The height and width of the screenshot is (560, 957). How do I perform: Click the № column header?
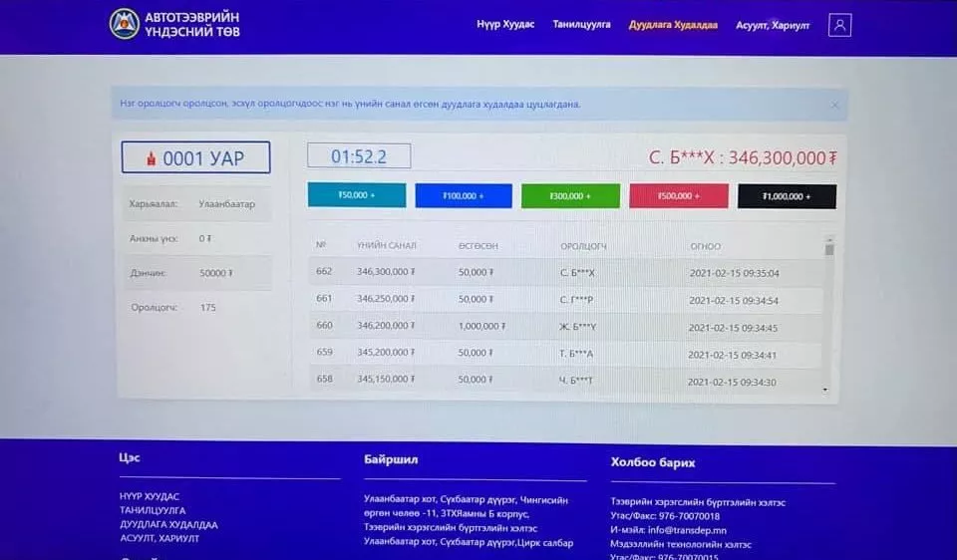pyautogui.click(x=321, y=244)
